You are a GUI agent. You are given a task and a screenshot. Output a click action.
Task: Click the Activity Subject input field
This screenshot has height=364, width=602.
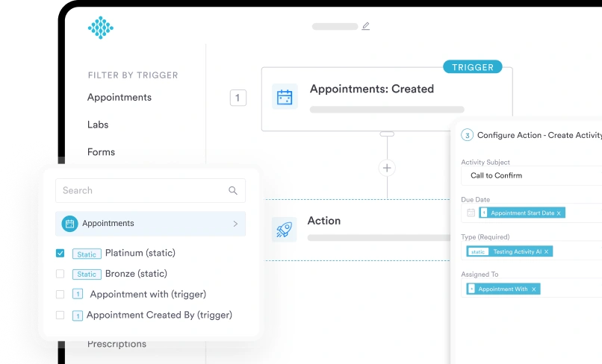pos(532,176)
